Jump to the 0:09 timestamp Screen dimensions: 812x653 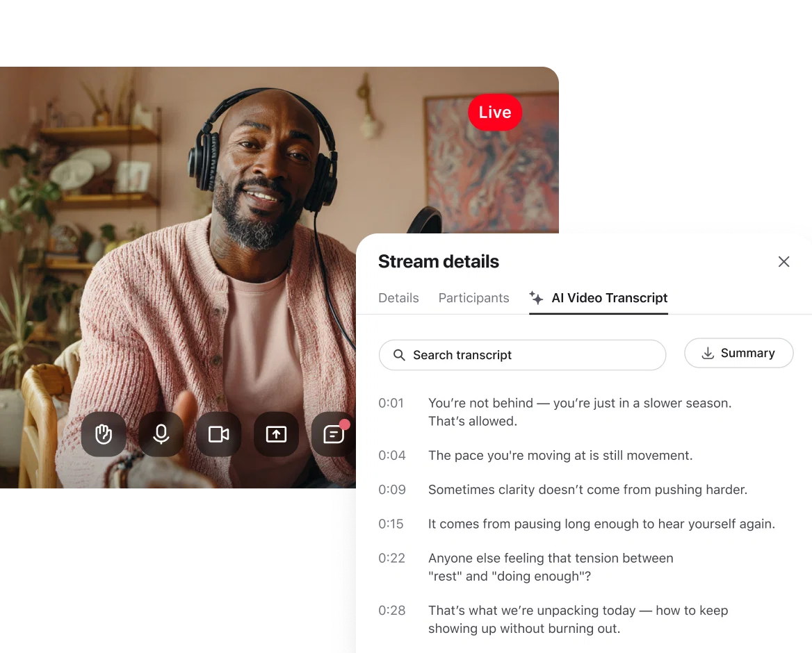(x=392, y=490)
